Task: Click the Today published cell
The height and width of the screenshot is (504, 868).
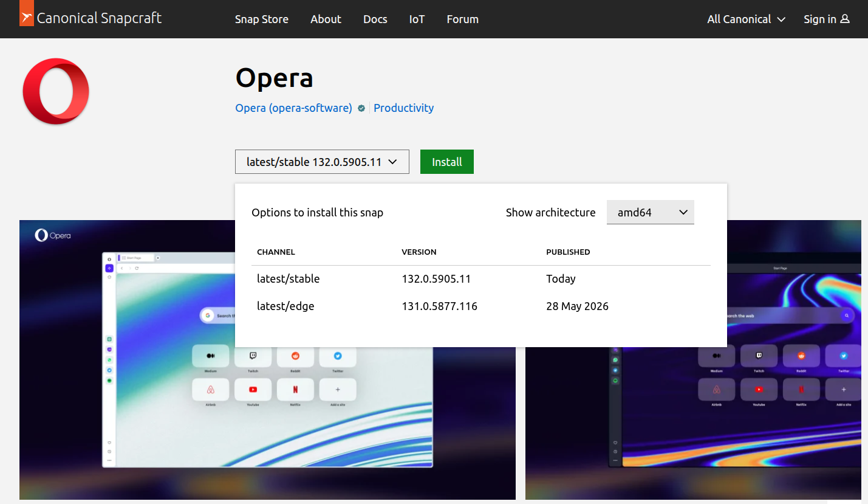Action: (561, 279)
